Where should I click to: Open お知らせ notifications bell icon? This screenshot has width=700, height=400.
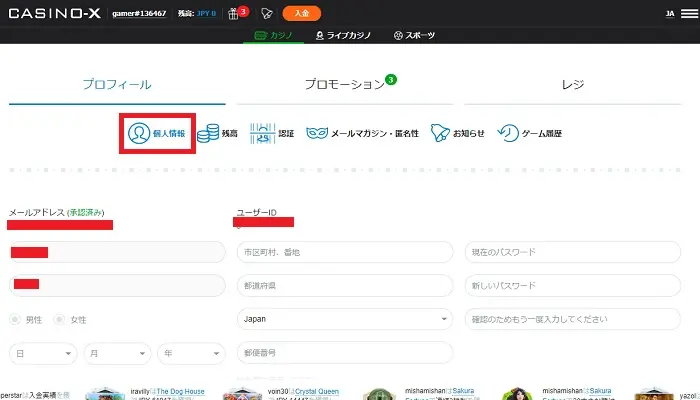coord(442,133)
